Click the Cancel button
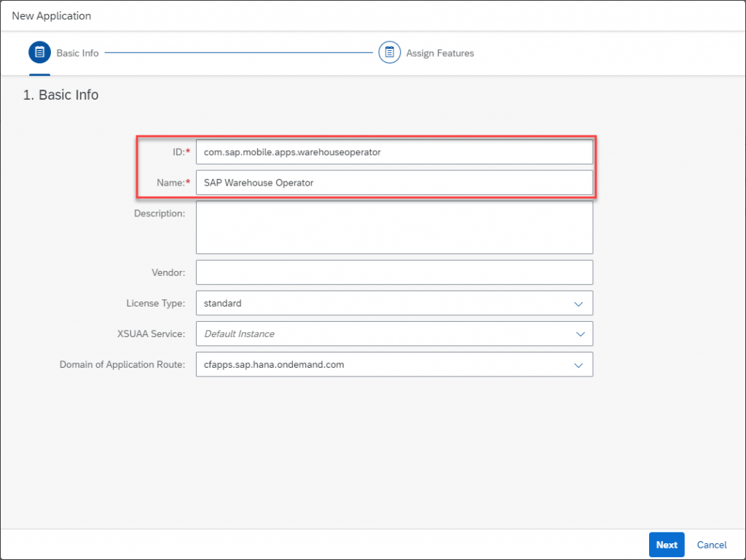This screenshot has width=746, height=560. (x=712, y=545)
